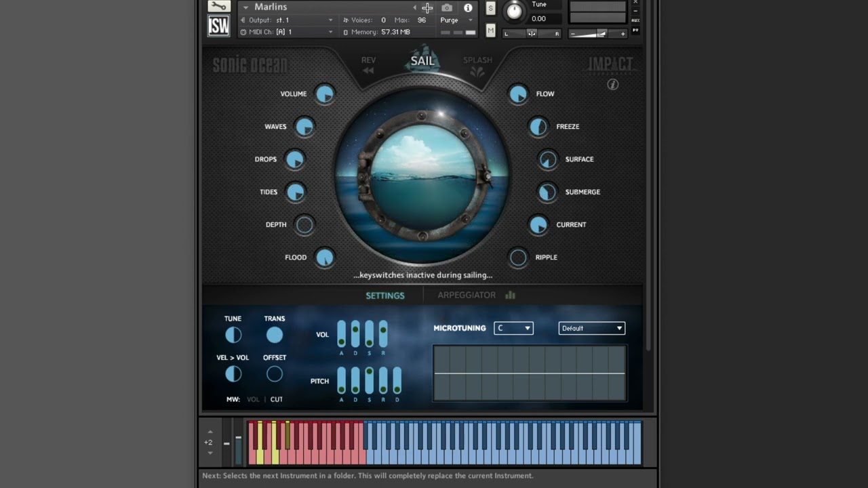Open the arpeggiator bars icon
Viewport: 868px width, 488px height.
510,295
